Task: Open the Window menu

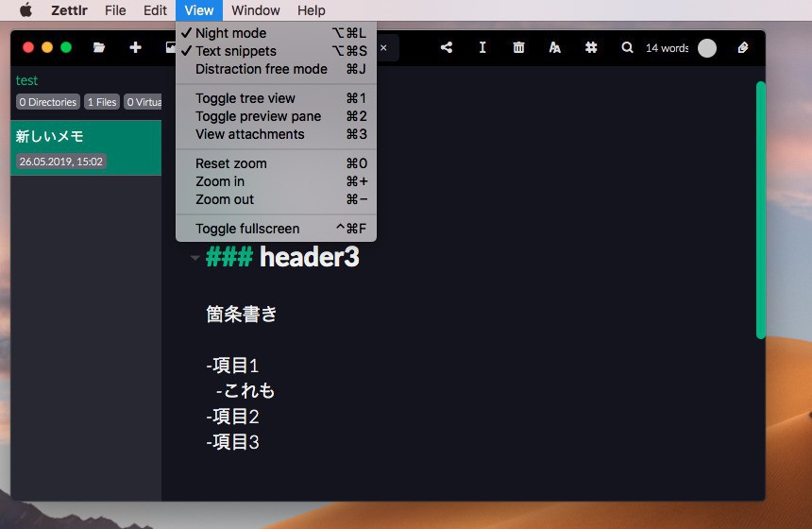Action: point(256,10)
